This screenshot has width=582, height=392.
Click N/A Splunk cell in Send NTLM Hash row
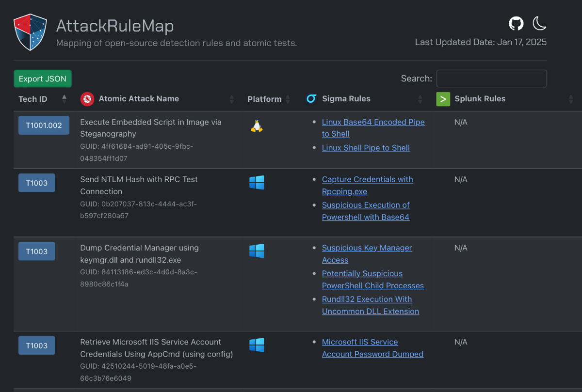point(461,179)
